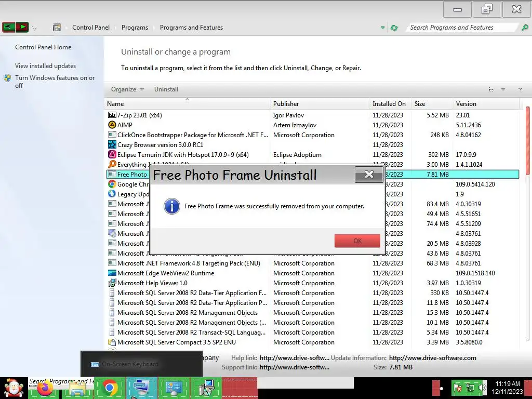Select the Google Chrome list icon

tap(112, 184)
